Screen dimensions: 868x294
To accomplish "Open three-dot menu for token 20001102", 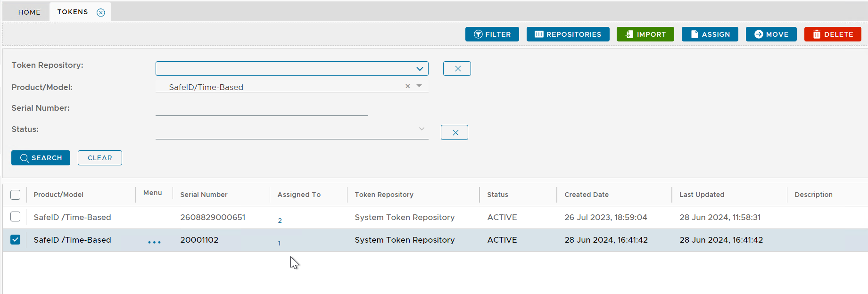I will (x=154, y=242).
